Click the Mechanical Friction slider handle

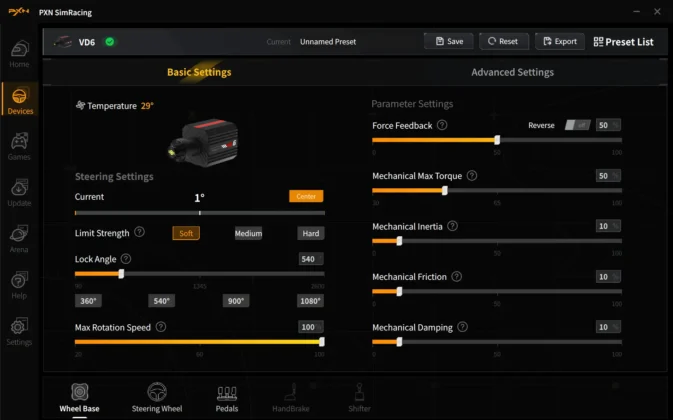[399, 292]
